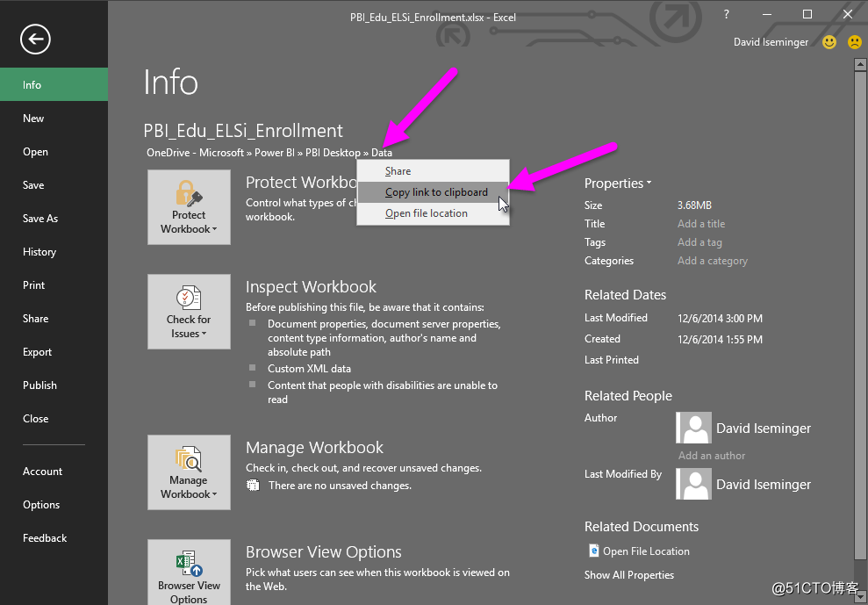Click Open File Location link

(646, 551)
